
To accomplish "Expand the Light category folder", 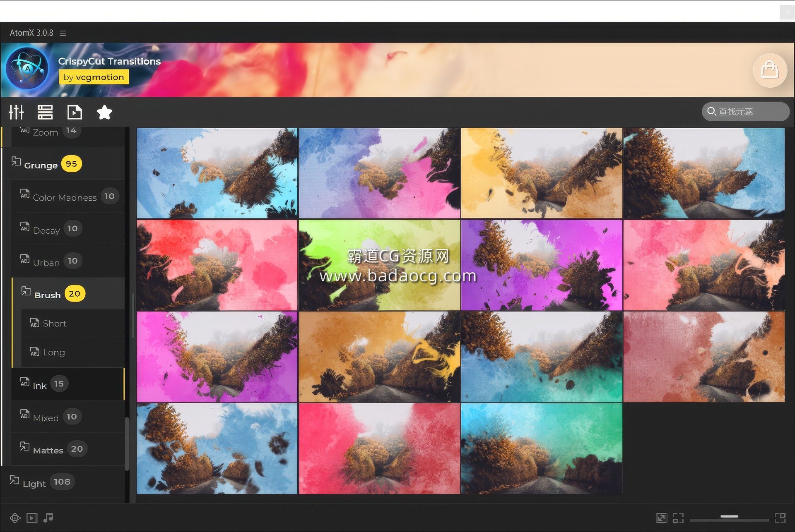I will pos(63,482).
